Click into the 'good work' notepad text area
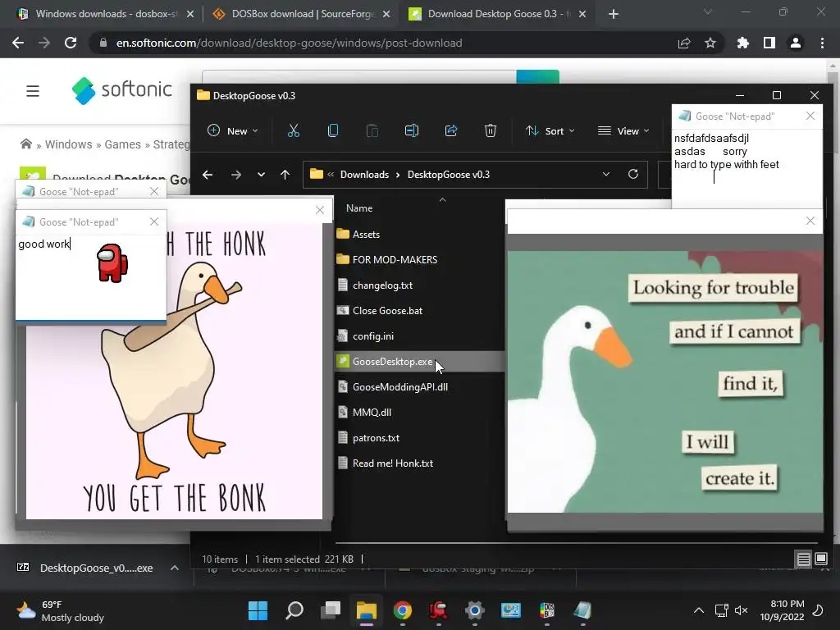 click(90, 277)
